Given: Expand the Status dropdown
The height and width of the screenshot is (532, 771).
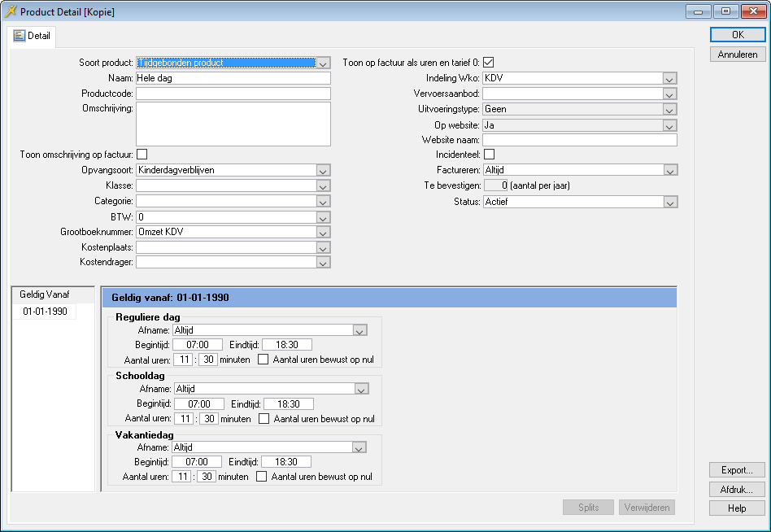Looking at the screenshot, I should pyautogui.click(x=669, y=203).
